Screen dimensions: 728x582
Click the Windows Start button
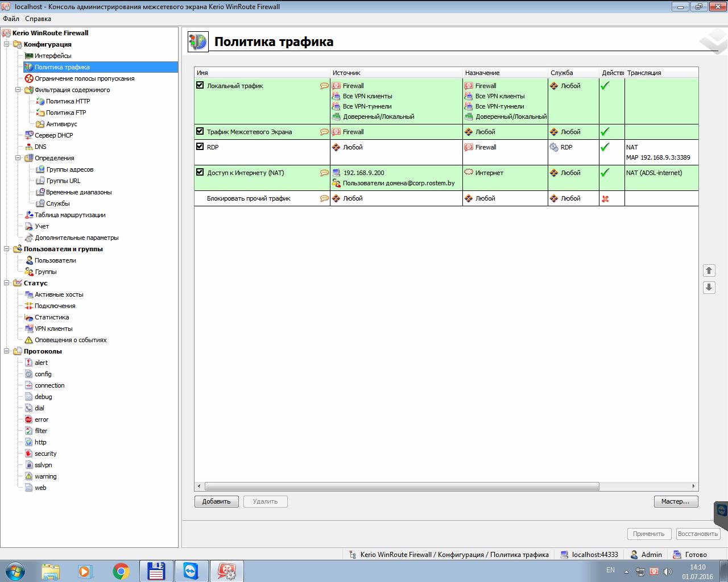14,571
